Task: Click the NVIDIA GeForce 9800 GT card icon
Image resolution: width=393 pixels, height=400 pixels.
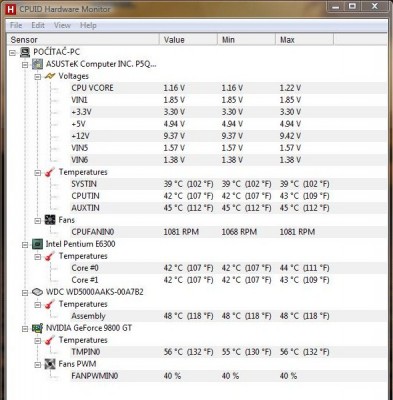Action: click(x=37, y=328)
